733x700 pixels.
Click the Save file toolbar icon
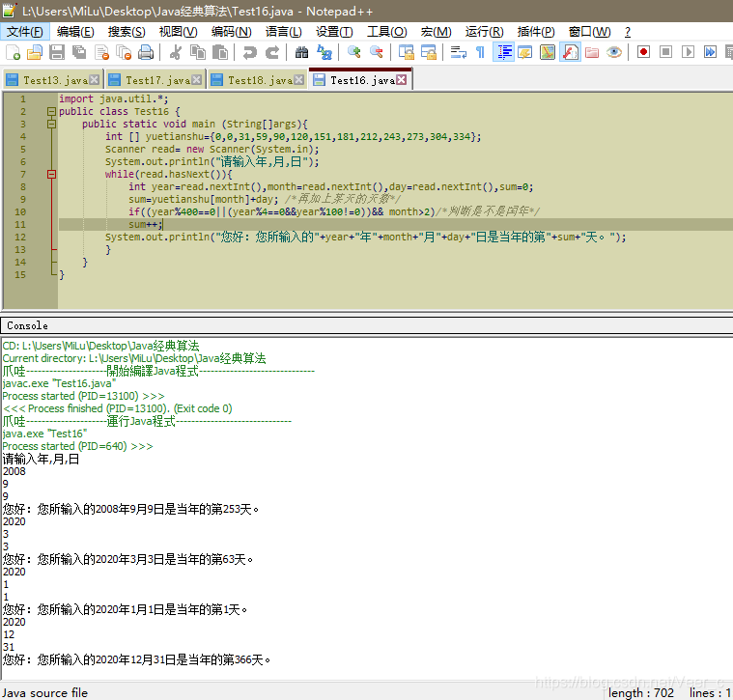[x=57, y=52]
